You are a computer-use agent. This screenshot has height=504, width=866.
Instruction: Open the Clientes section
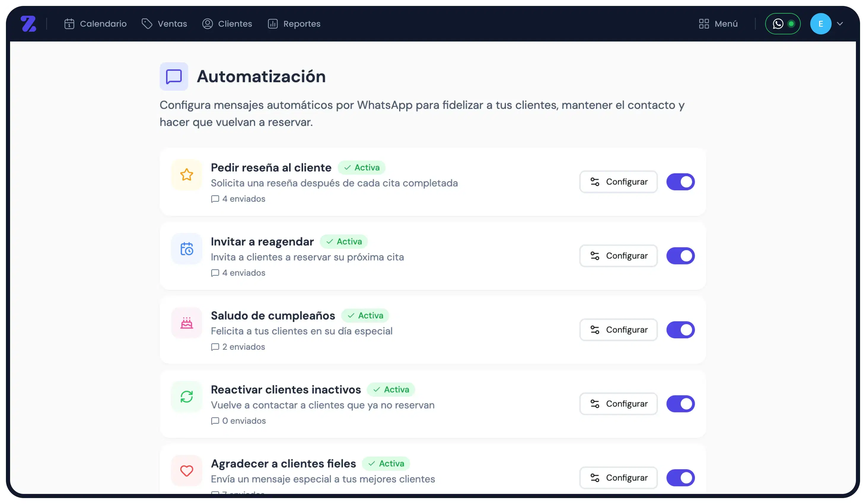click(227, 24)
